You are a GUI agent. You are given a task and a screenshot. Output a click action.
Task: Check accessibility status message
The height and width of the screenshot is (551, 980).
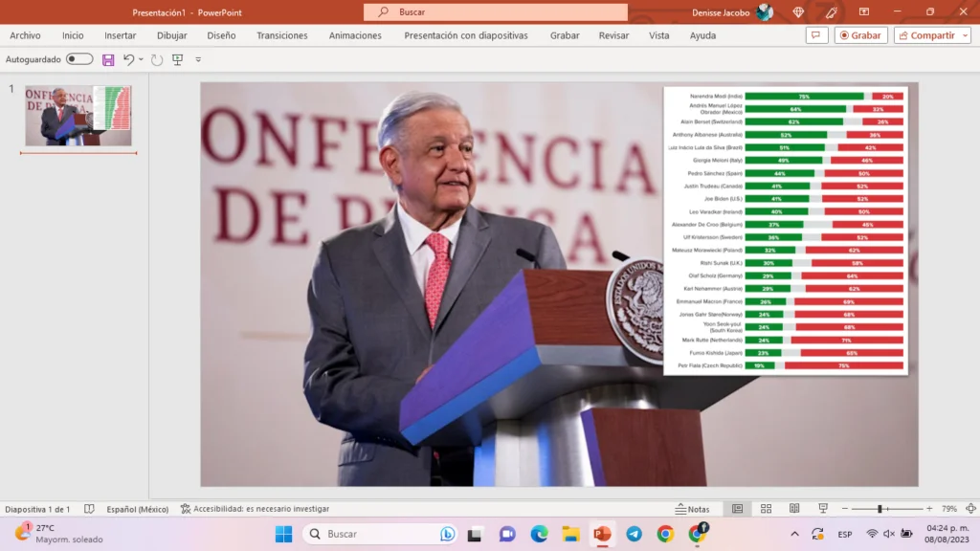255,509
